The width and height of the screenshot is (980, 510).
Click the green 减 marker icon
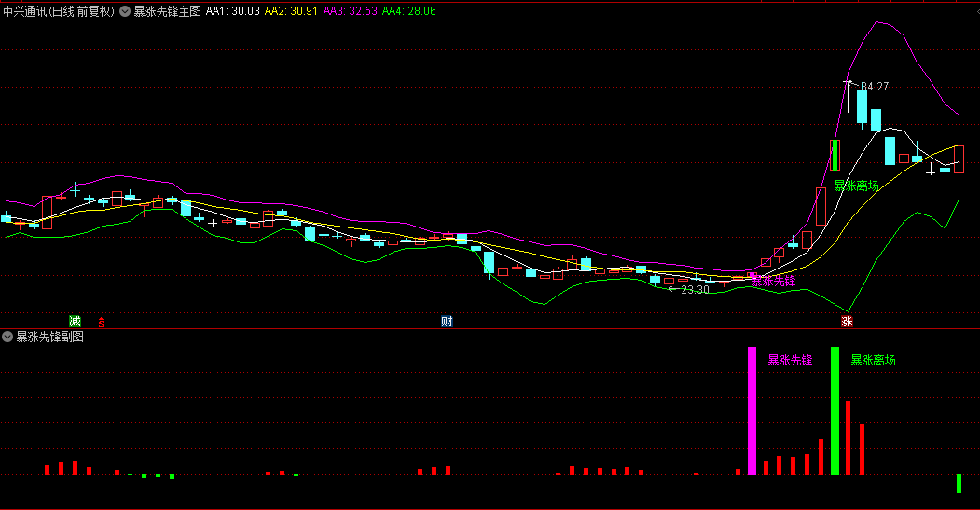[75, 322]
